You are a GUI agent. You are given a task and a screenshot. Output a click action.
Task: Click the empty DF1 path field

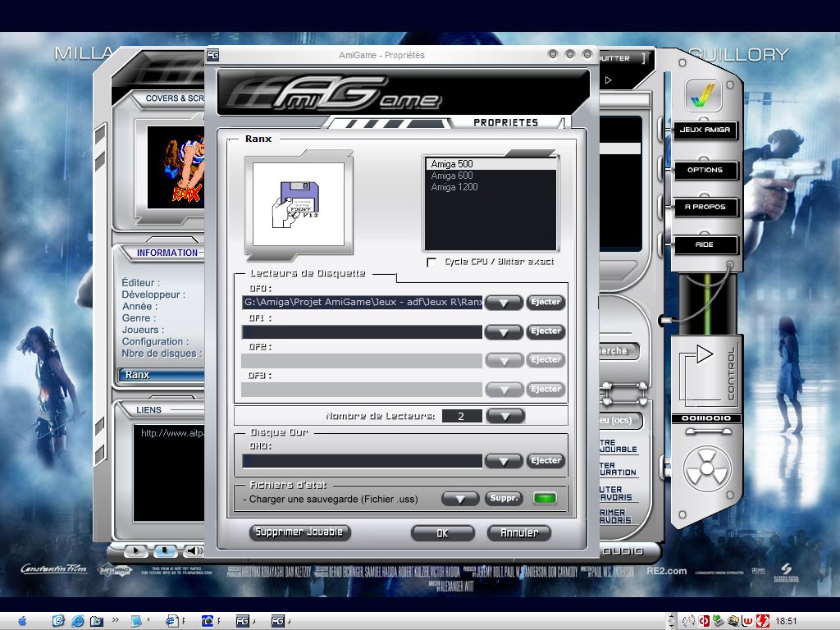(362, 331)
